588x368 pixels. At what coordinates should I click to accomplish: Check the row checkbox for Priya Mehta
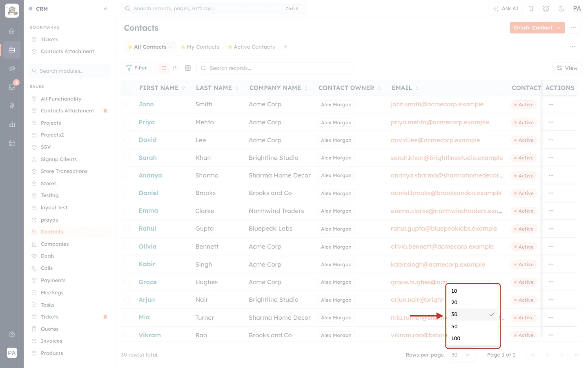pos(127,122)
